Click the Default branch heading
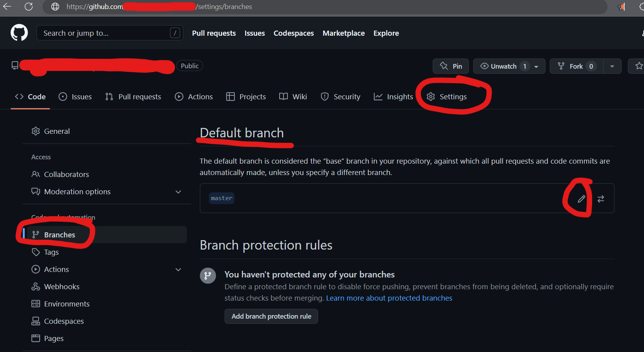 pos(242,133)
